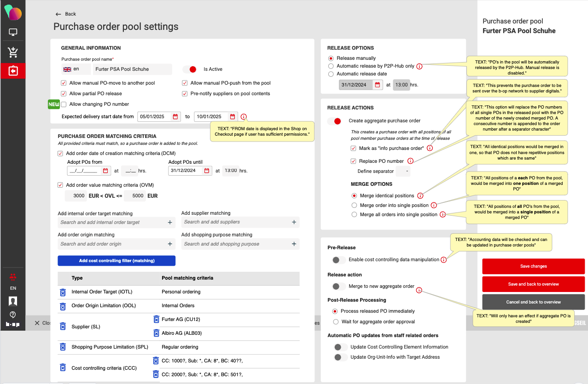Click the purchase order pool name field
Image resolution: width=588 pixels, height=384 pixels.
[x=132, y=69]
